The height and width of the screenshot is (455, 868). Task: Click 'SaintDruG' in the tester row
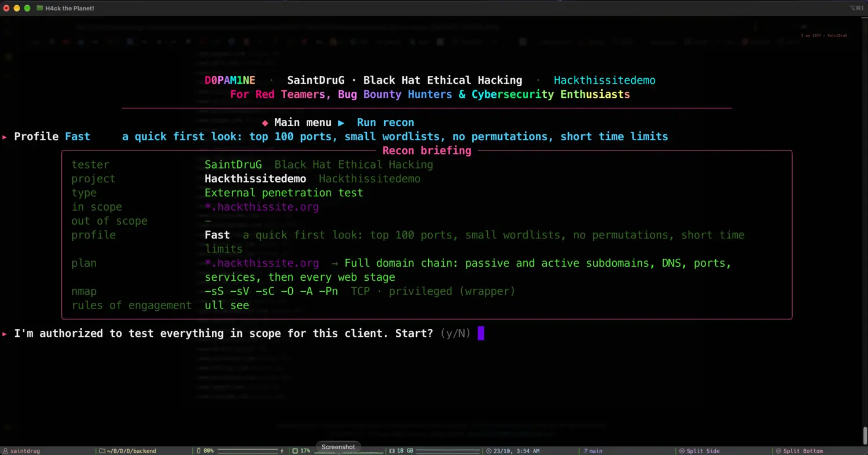pyautogui.click(x=233, y=165)
